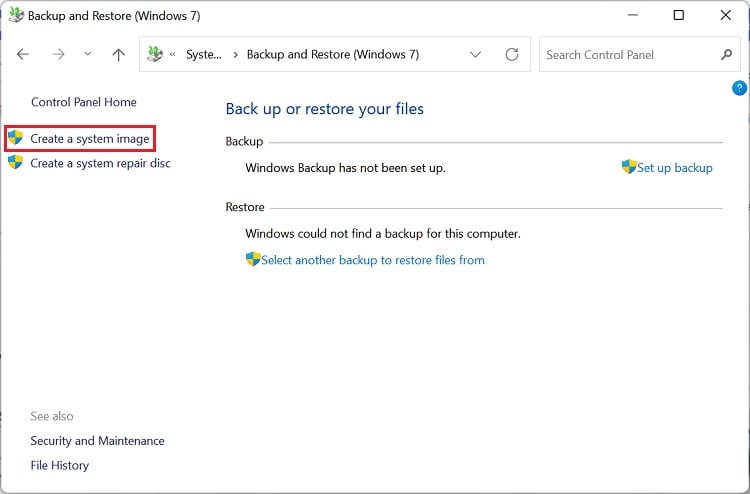This screenshot has height=494, width=750.
Task: Go up one folder level
Action: (x=118, y=55)
